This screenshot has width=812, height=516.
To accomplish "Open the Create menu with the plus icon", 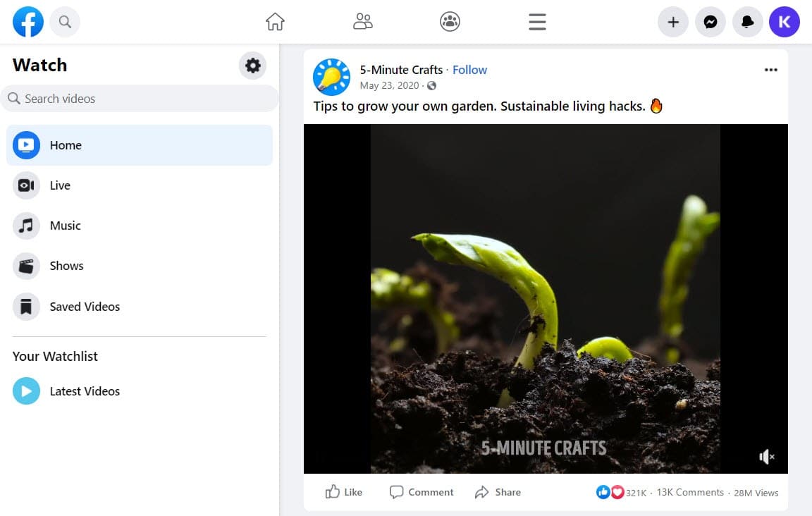I will (x=672, y=21).
